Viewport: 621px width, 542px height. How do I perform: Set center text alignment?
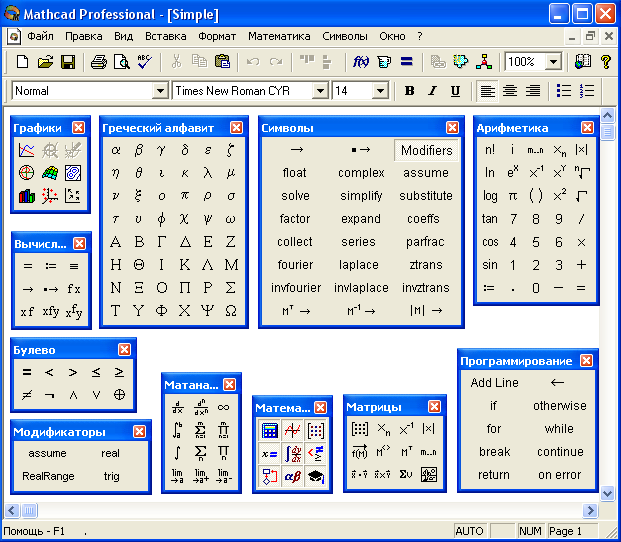tap(510, 91)
